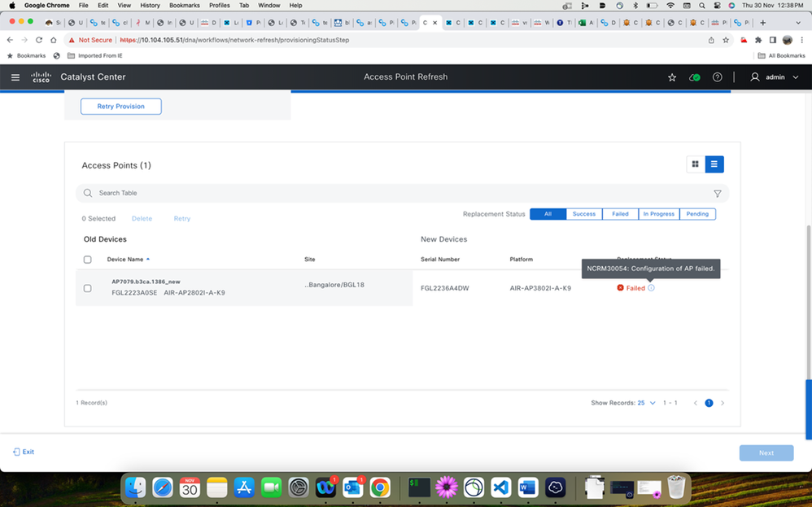Bookmark this page with address bar star
The height and width of the screenshot is (507, 812).
click(x=726, y=40)
